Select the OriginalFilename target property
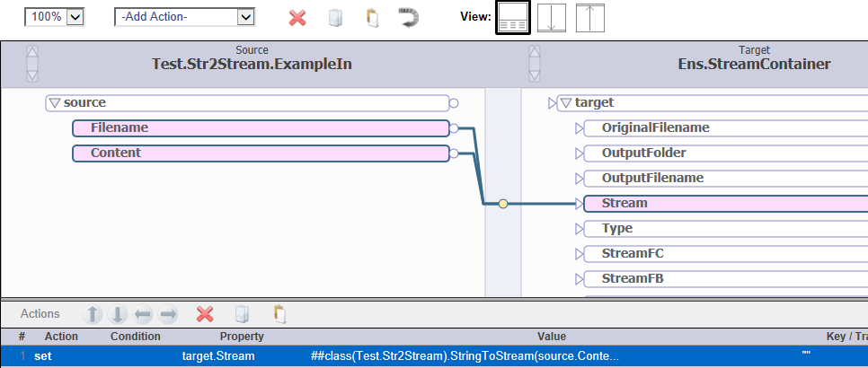The width and height of the screenshot is (868, 368). pyautogui.click(x=726, y=128)
